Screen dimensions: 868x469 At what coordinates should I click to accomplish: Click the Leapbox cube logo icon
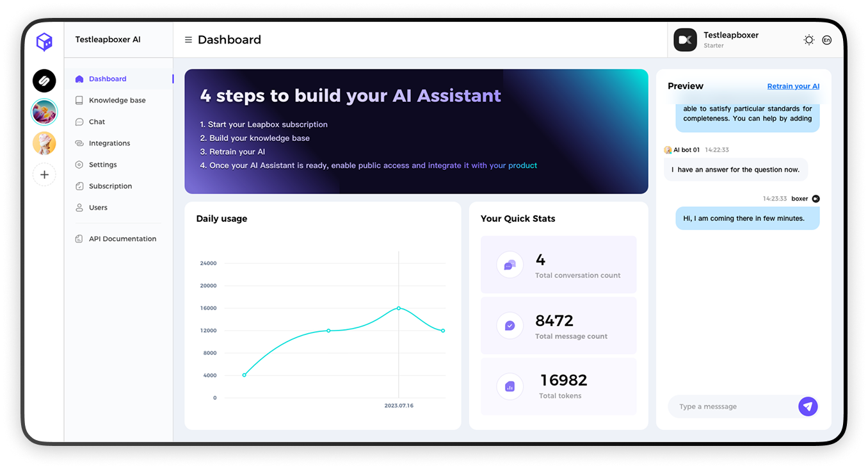click(44, 42)
